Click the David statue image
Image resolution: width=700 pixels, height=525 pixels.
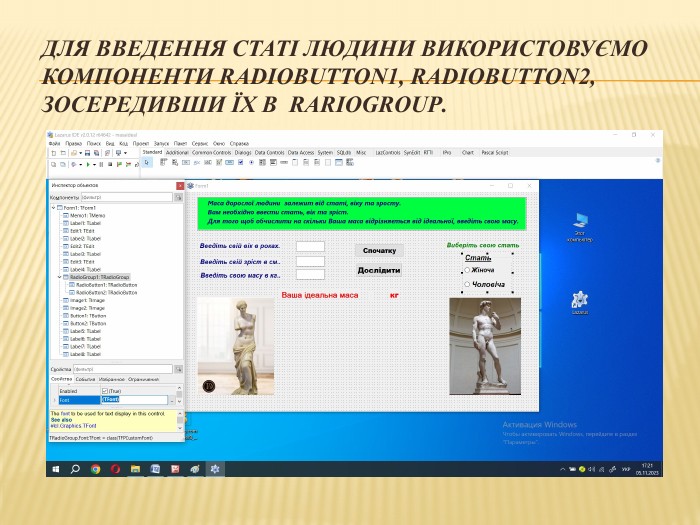tap(485, 346)
